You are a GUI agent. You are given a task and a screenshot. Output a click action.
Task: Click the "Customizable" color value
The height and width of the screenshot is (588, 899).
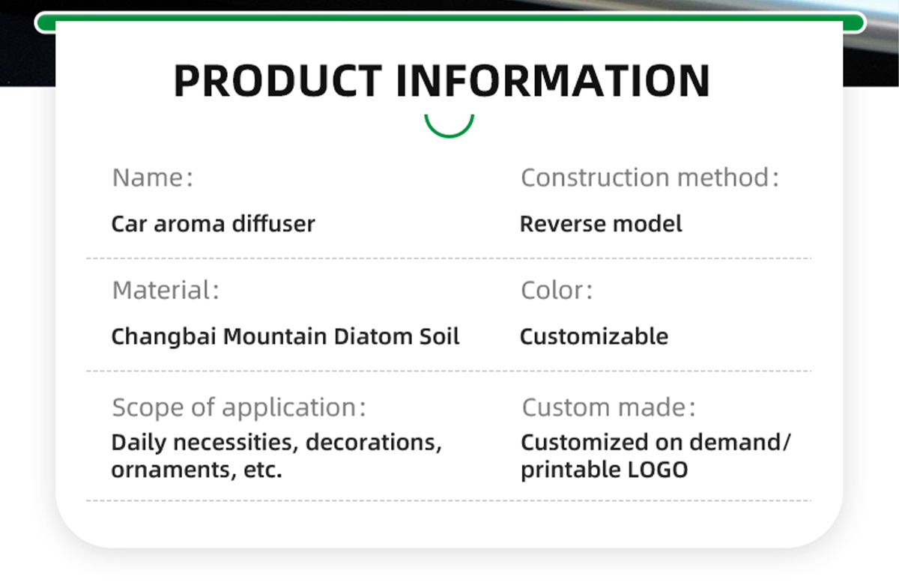[x=594, y=336]
